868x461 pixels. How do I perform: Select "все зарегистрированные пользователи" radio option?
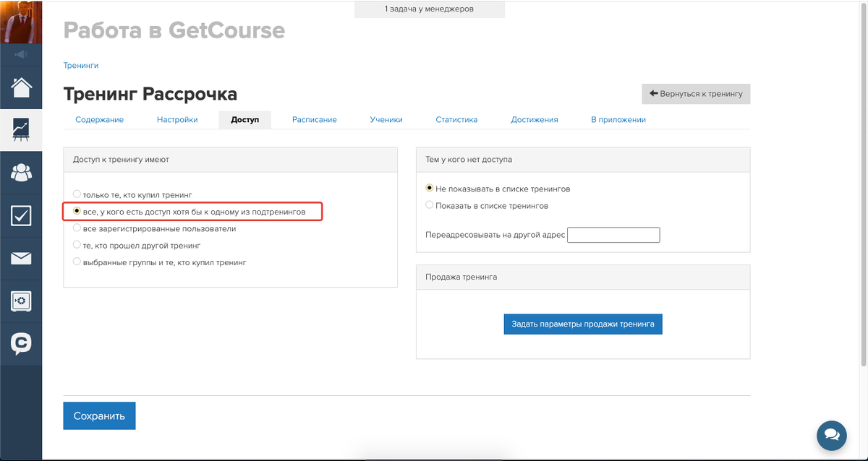77,228
